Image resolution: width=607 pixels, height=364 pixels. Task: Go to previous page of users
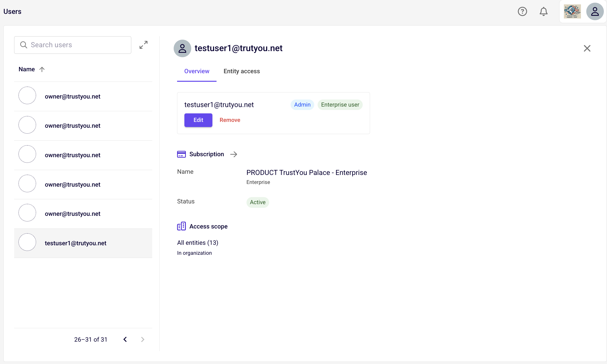[125, 339]
